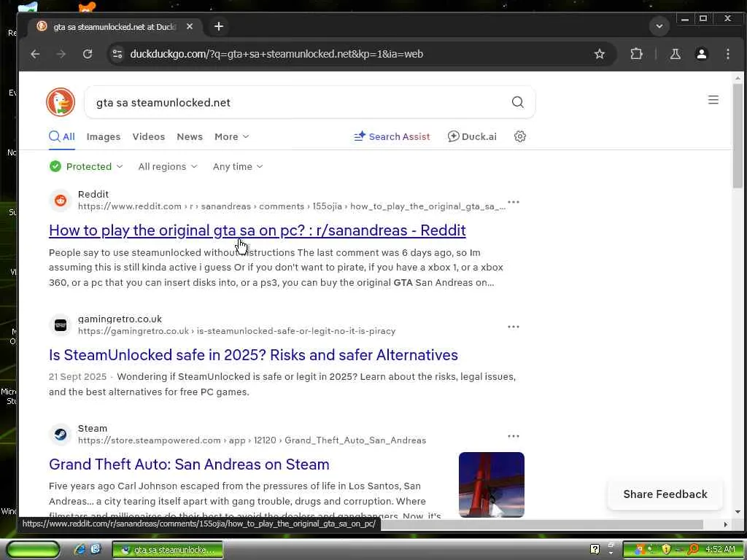This screenshot has height=560, width=747.
Task: Submit search with the magnifier icon
Action: tap(517, 102)
